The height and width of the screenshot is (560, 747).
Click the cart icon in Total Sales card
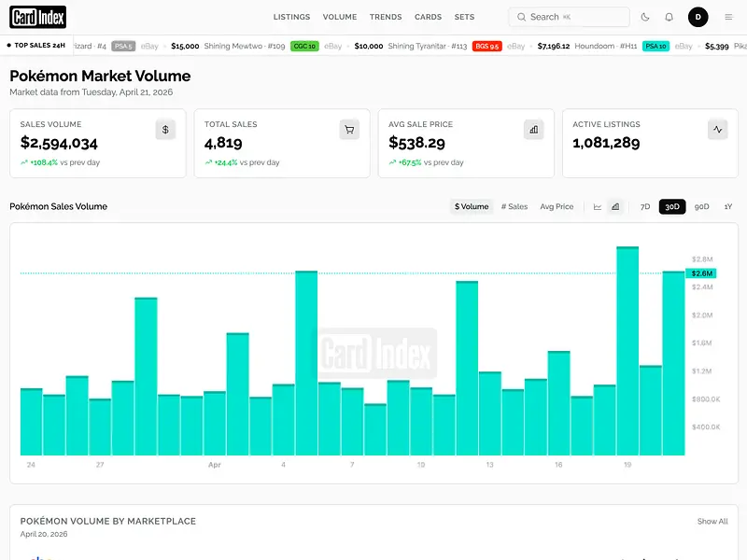pyautogui.click(x=349, y=130)
